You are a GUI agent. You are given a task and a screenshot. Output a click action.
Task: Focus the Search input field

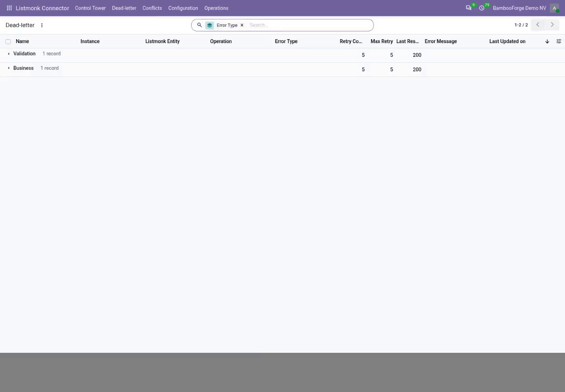coord(309,25)
